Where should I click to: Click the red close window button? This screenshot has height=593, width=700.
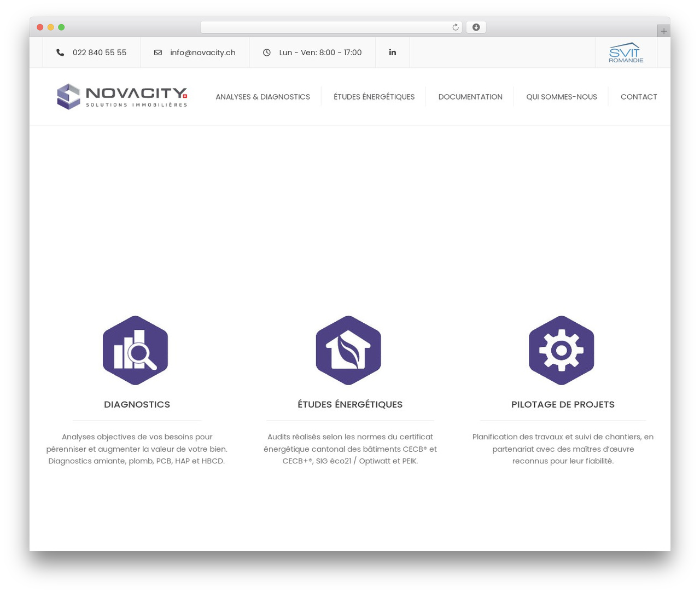[x=40, y=27]
